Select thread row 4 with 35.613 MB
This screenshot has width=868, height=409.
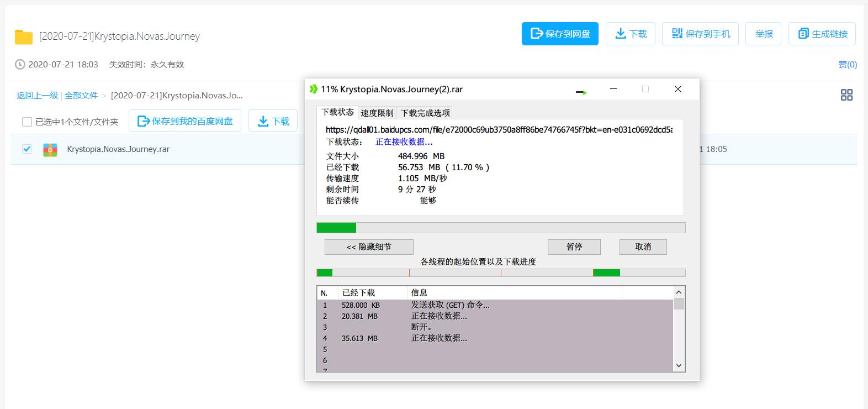tap(495, 338)
